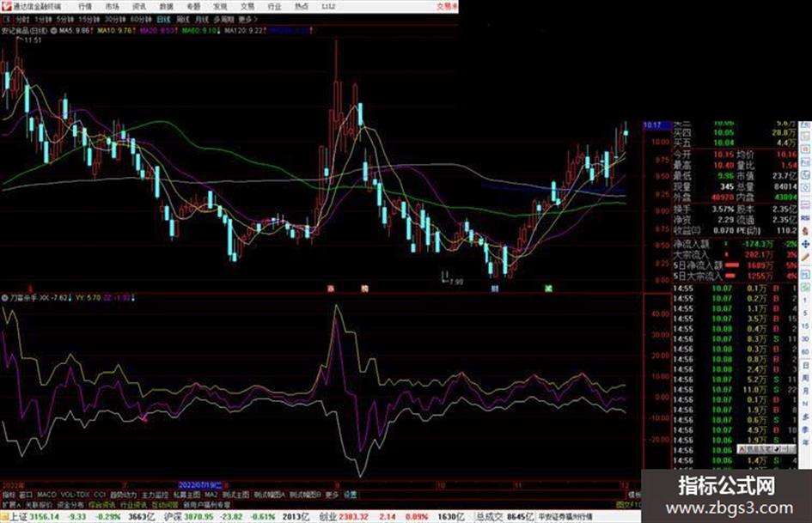This screenshot has height=523, width=812.
Task: Switch chart to 分时 period
Action: (22, 20)
